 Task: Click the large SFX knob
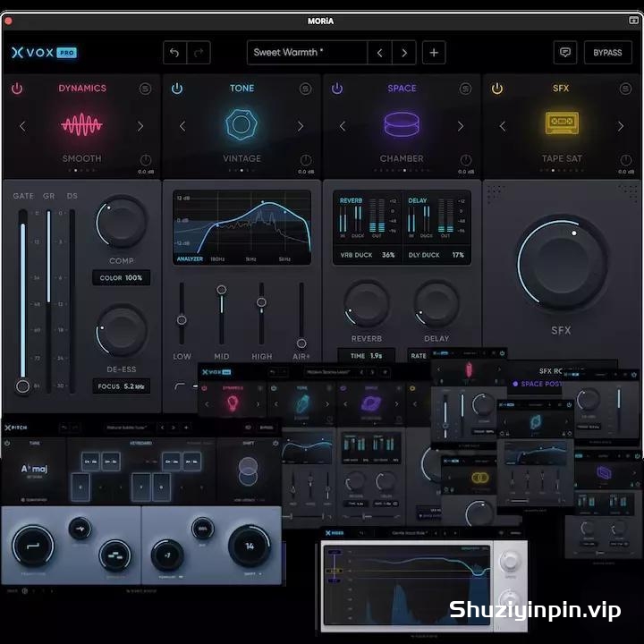click(562, 263)
